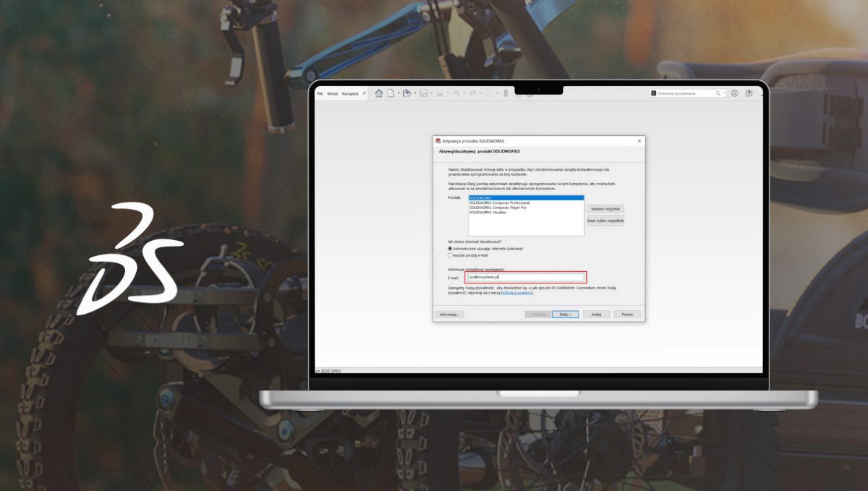Viewport: 868px width, 491px height.
Task: Expand the Undo dropdown arrow
Action: [x=464, y=93]
